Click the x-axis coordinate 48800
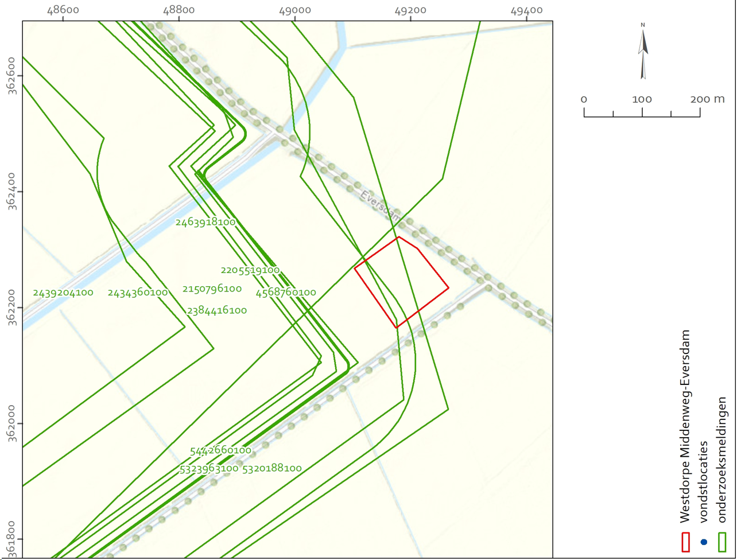The width and height of the screenshot is (737, 560). pos(179,10)
